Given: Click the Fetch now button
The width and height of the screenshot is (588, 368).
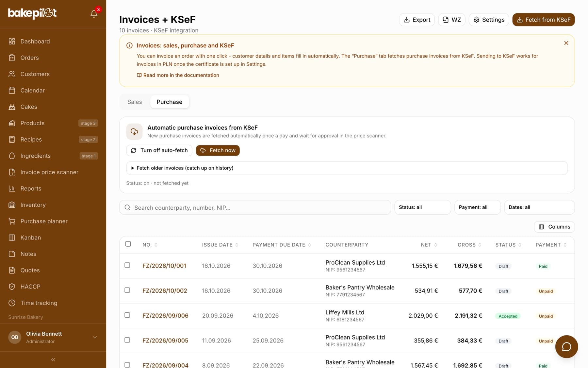Looking at the screenshot, I should click(218, 150).
